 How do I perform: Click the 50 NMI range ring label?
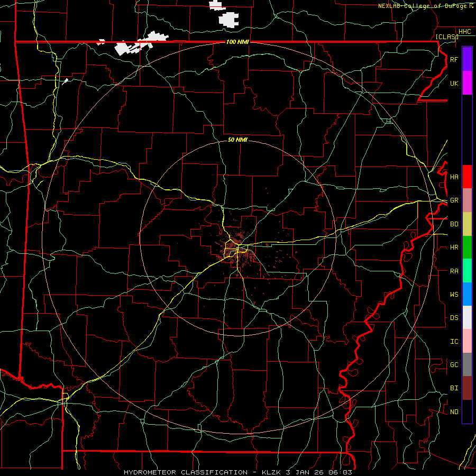[237, 140]
